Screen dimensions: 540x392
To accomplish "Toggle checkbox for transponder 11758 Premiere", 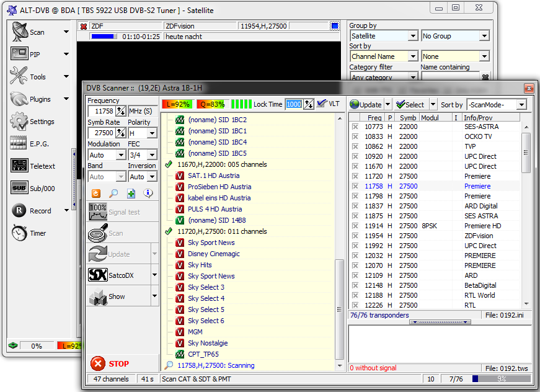I will coord(355,186).
